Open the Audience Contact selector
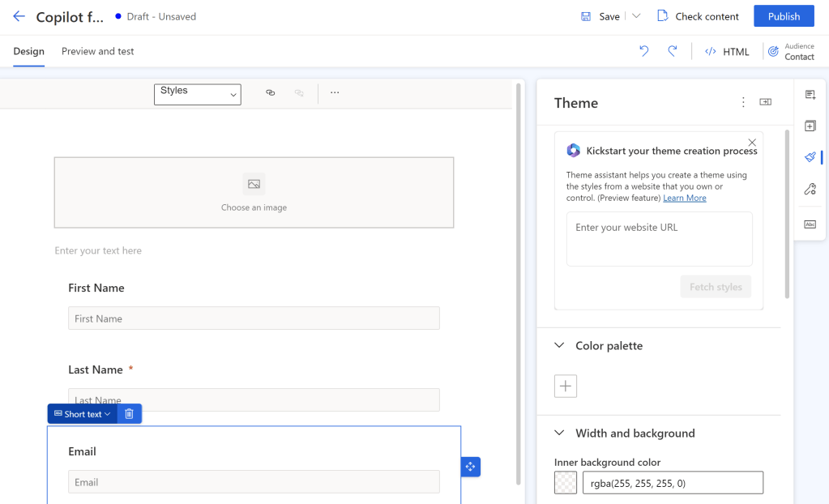This screenshot has width=829, height=504. coord(791,52)
